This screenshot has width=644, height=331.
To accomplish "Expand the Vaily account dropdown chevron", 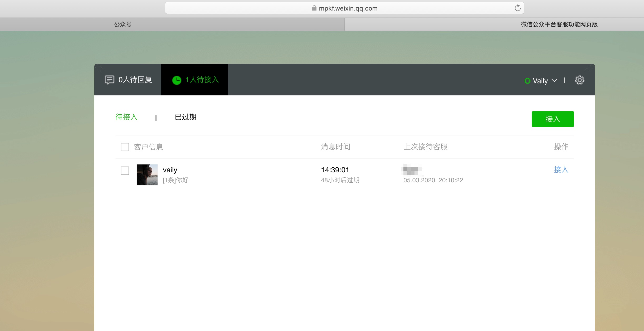I will point(555,81).
